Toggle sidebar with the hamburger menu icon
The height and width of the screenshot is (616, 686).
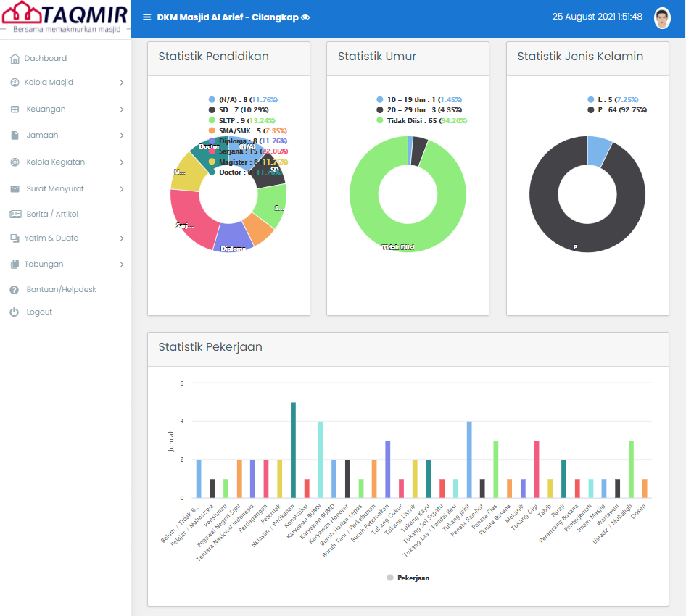click(147, 17)
